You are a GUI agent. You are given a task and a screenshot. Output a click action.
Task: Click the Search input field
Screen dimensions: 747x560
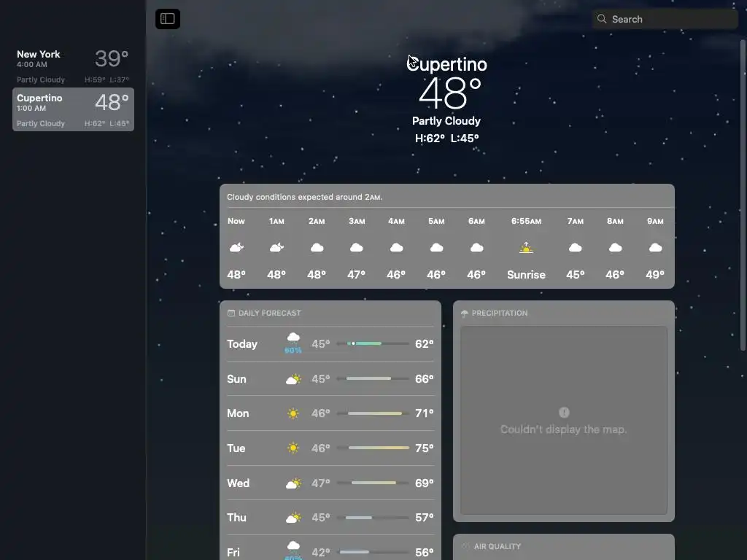click(x=665, y=19)
